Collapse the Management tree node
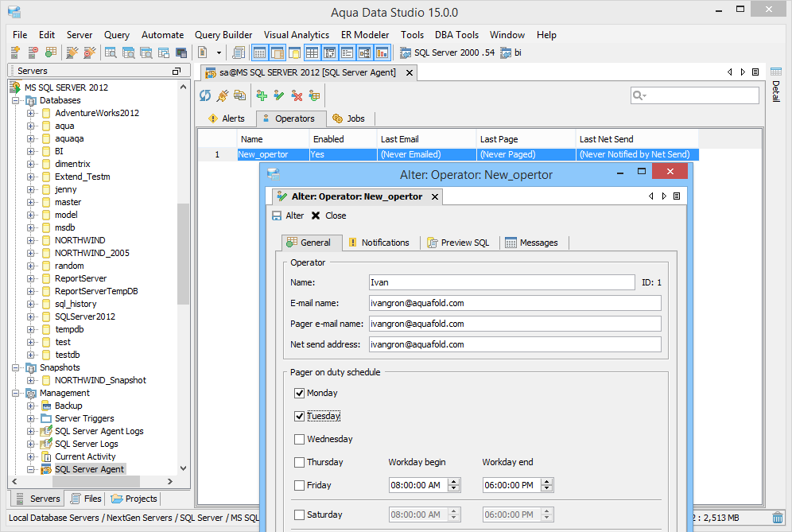Screen dimensions: 792x532 [16, 393]
